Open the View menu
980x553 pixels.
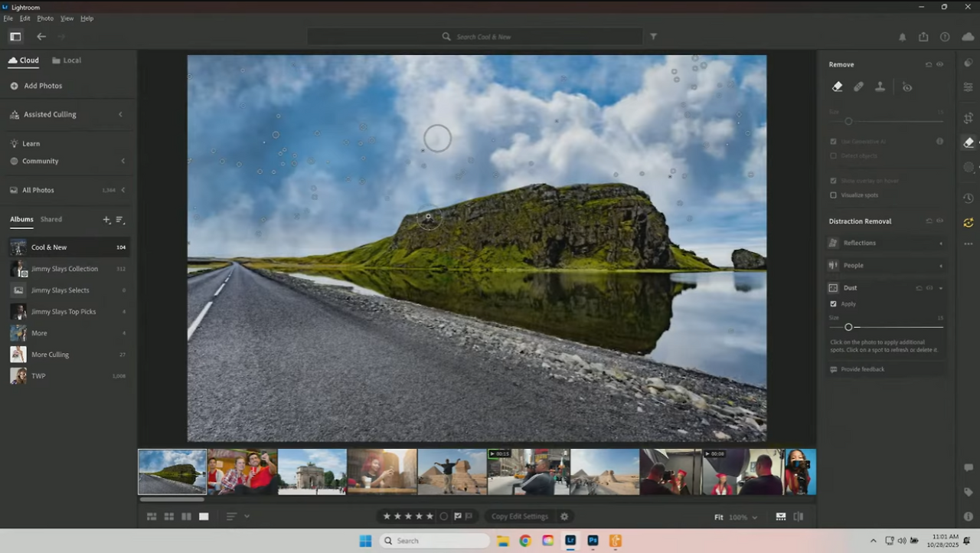click(x=67, y=18)
